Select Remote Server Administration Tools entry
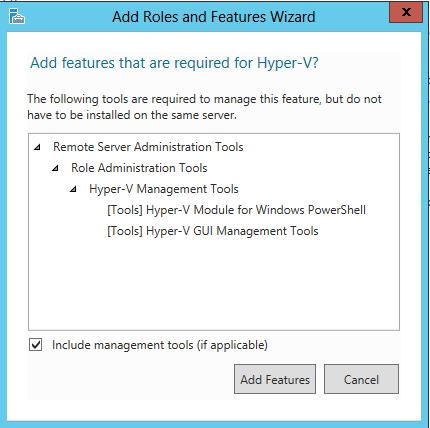The image size is (430, 428). (x=148, y=147)
